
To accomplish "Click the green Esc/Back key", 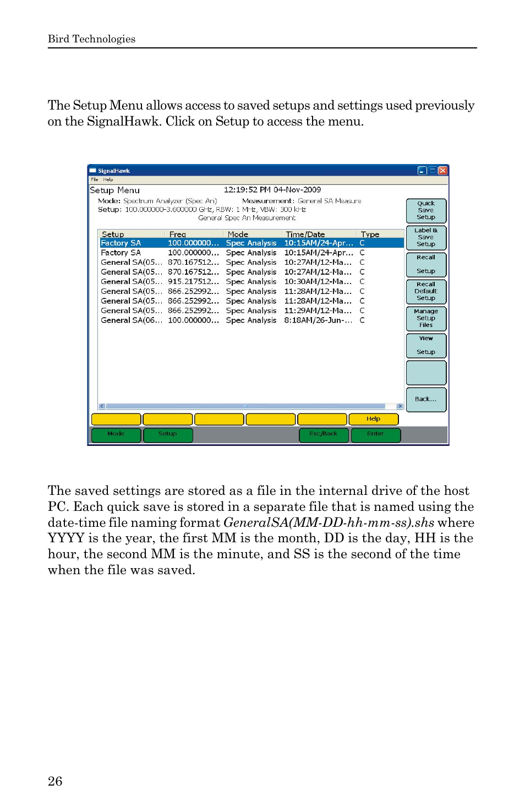I will pyautogui.click(x=324, y=434).
